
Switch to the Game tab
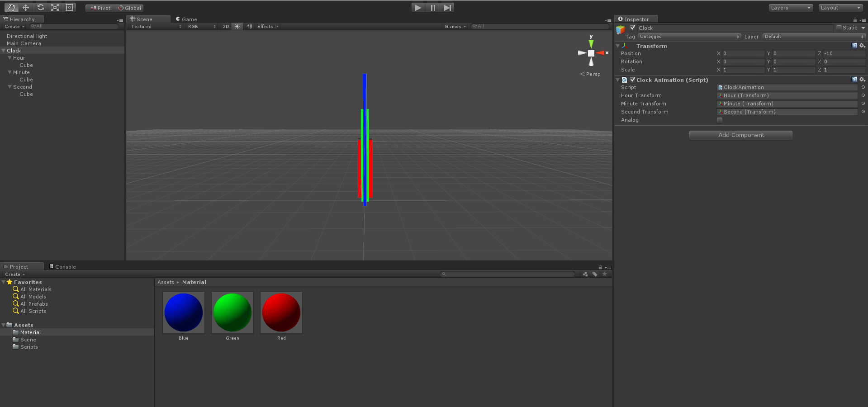click(x=186, y=19)
